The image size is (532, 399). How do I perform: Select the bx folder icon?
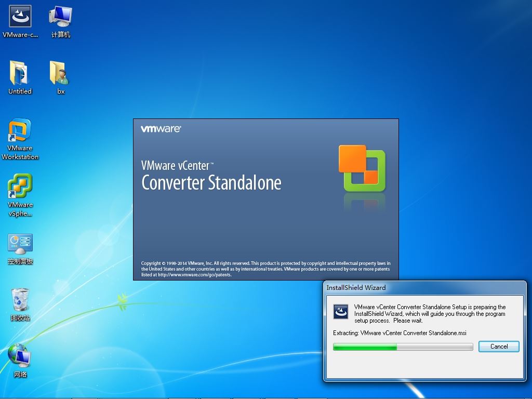tap(60, 78)
